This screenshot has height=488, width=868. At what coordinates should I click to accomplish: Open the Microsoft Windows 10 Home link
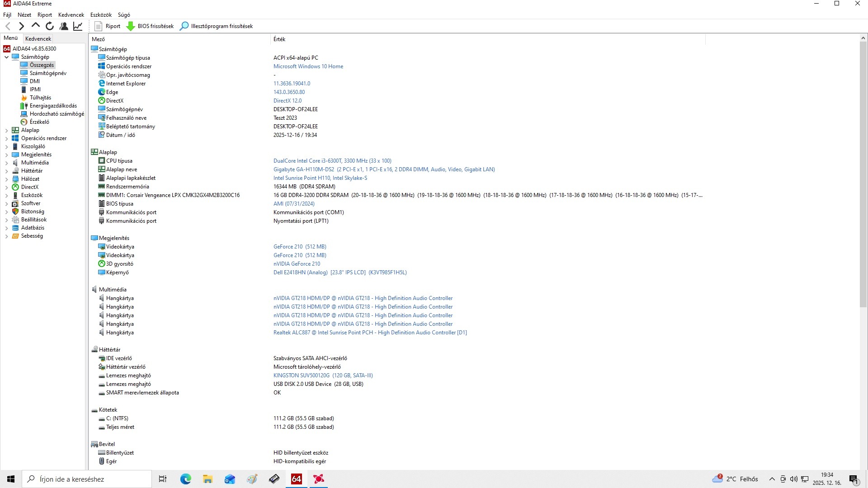[308, 66]
